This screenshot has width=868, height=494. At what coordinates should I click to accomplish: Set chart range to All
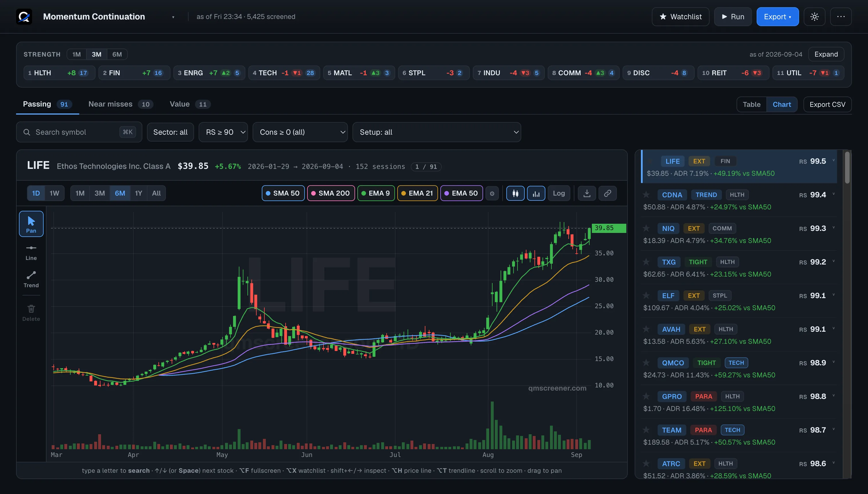pos(156,193)
